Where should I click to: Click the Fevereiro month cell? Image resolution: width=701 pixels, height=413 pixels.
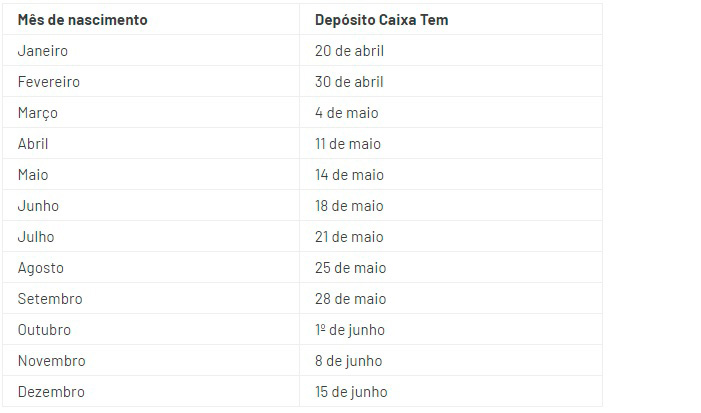(151, 81)
